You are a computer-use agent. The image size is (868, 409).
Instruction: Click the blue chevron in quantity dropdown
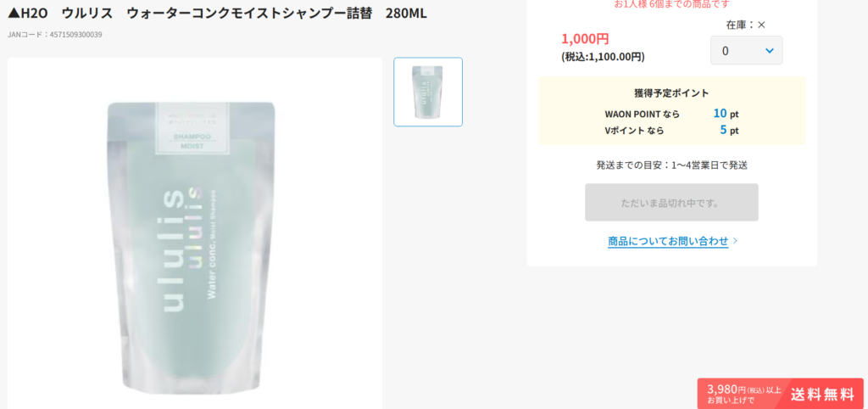point(769,50)
